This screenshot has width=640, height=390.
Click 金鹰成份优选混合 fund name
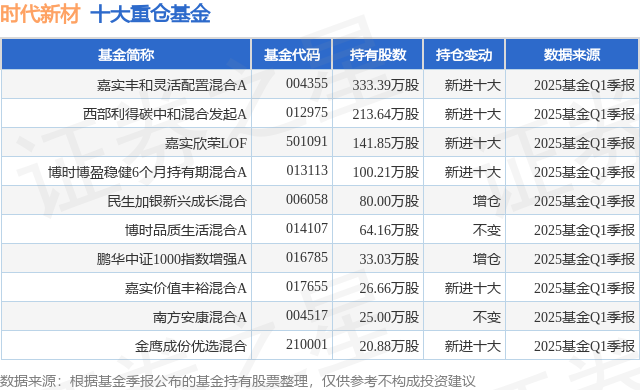(191, 346)
